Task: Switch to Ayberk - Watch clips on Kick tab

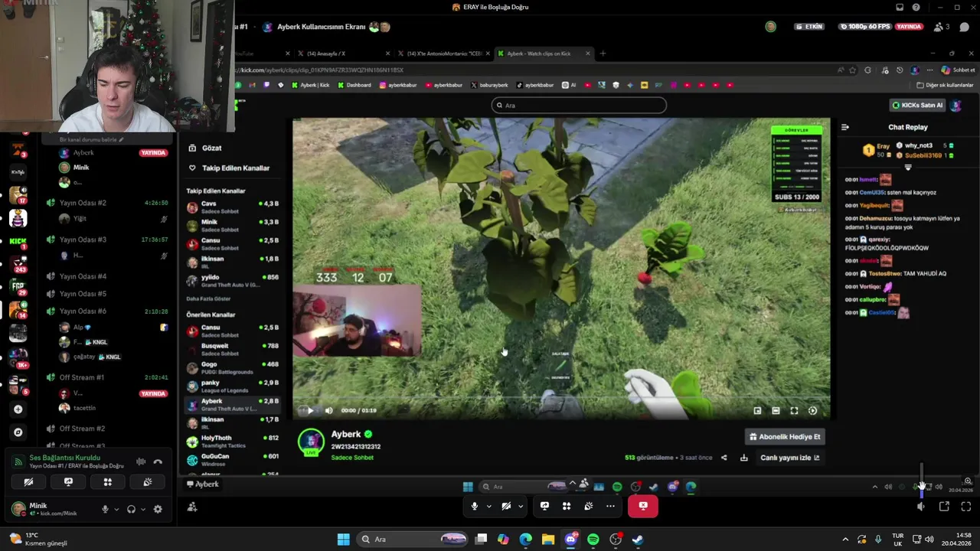Action: 544,54
